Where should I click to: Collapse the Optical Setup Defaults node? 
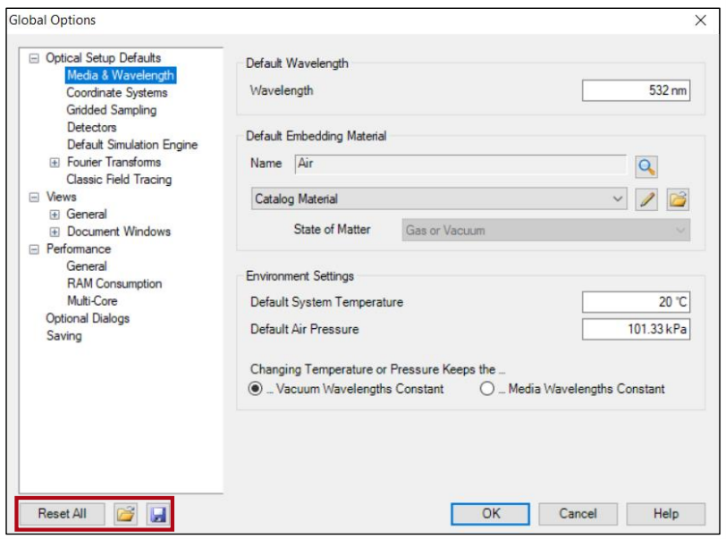34,58
